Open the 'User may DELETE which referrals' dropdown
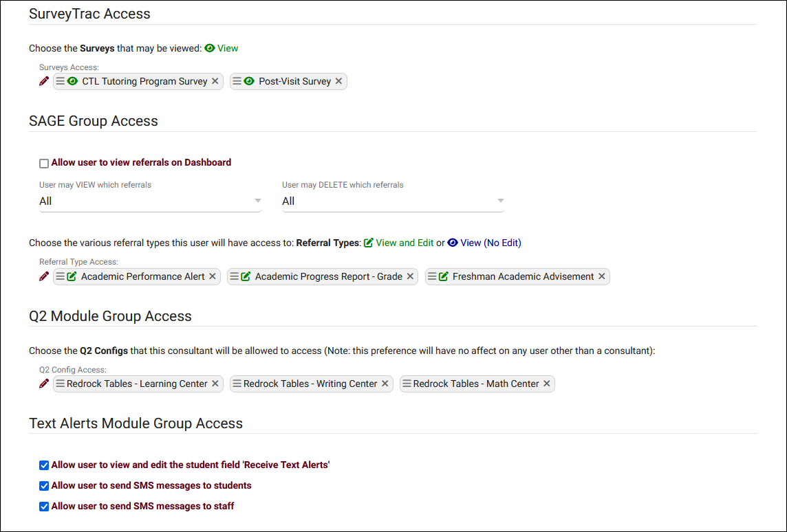This screenshot has height=532, width=787. (x=393, y=201)
